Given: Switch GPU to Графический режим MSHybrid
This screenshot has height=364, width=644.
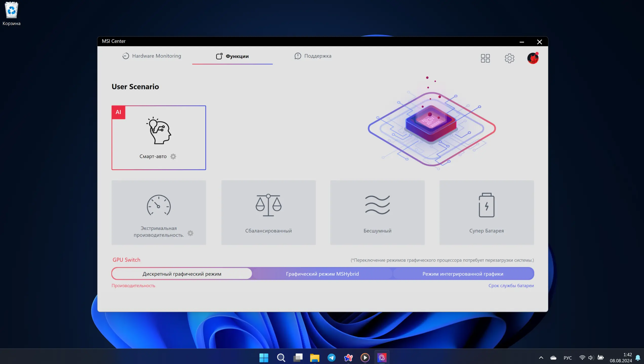Looking at the screenshot, I should tap(322, 274).
